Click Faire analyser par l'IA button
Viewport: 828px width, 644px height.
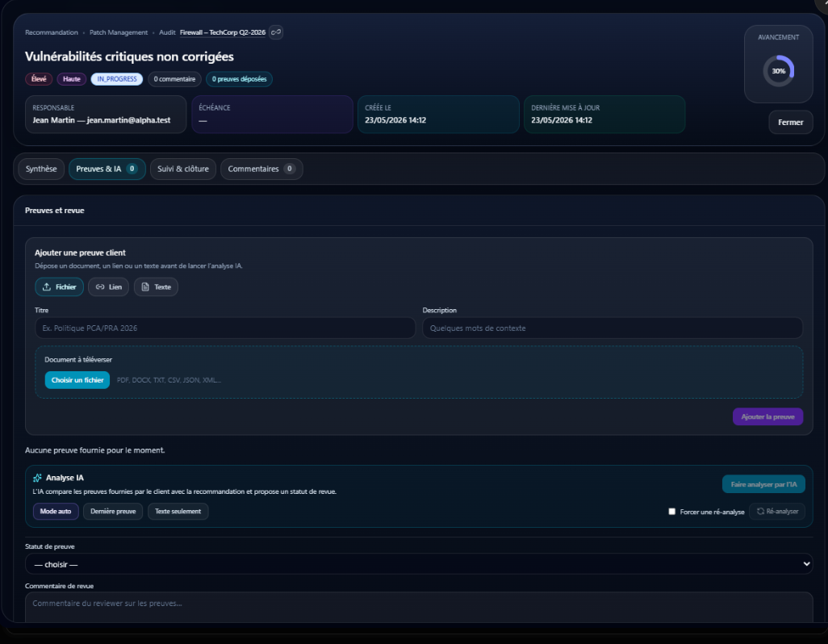tap(763, 484)
